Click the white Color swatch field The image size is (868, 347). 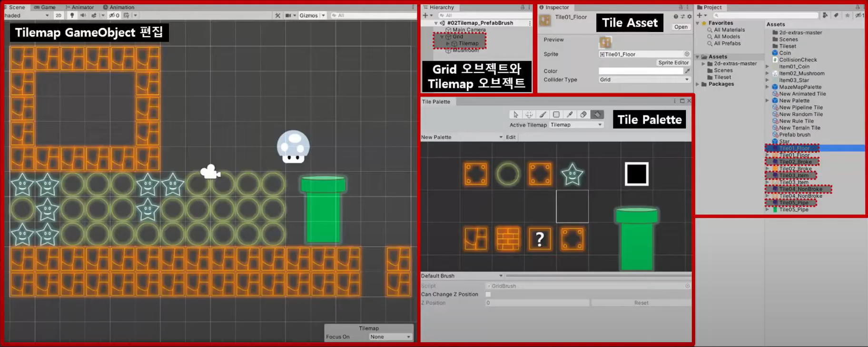[641, 71]
